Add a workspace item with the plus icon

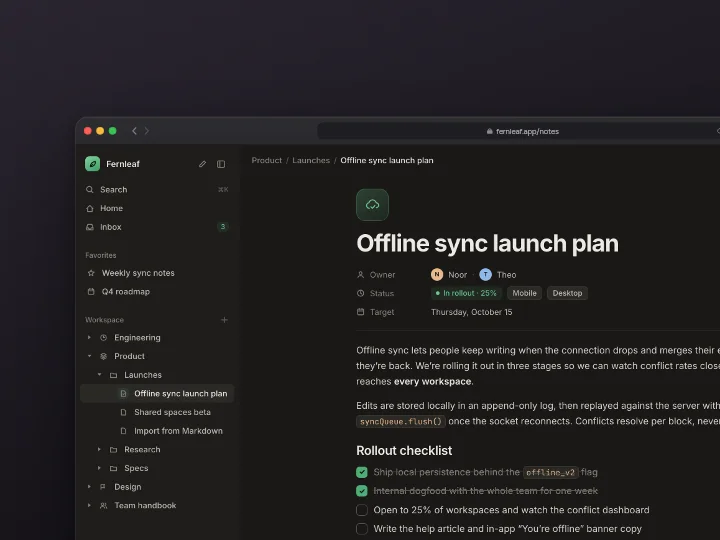click(224, 320)
